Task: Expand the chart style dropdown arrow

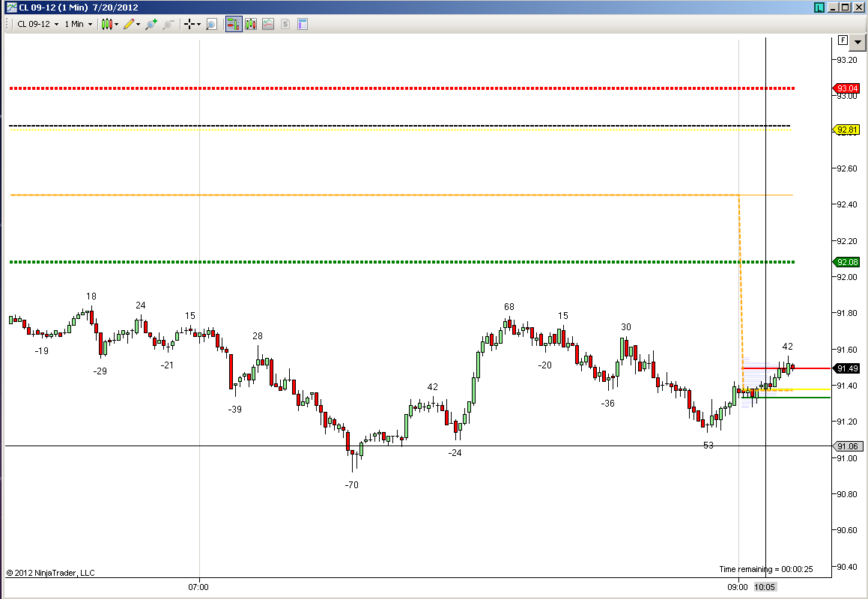Action: 116,25
